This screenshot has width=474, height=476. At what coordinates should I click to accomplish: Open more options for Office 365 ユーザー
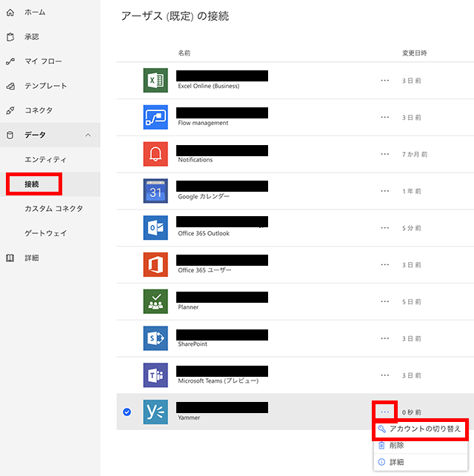[x=384, y=265]
